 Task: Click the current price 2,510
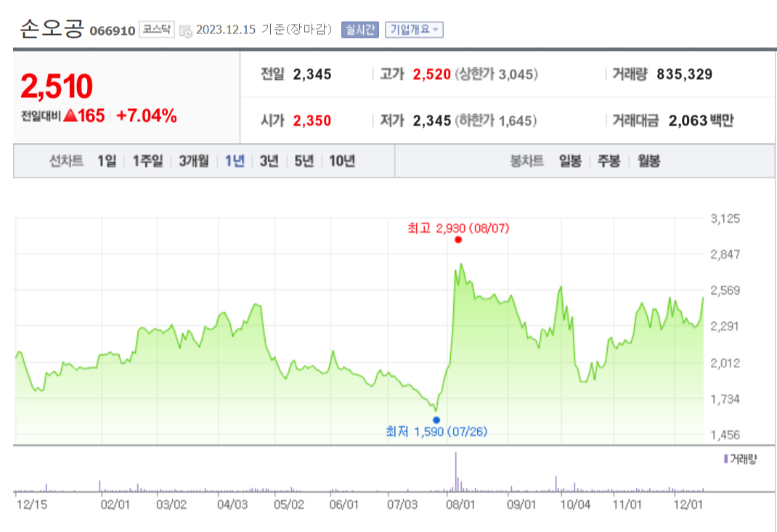57,86
